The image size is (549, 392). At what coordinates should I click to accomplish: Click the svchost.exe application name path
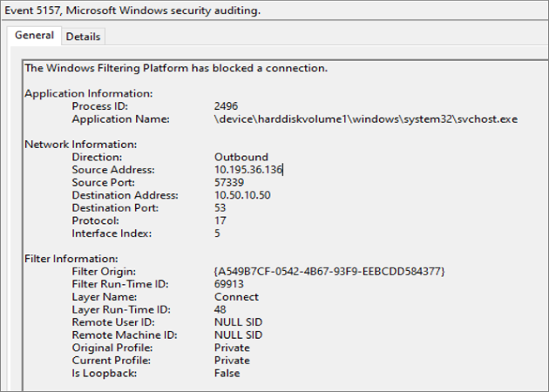click(366, 118)
